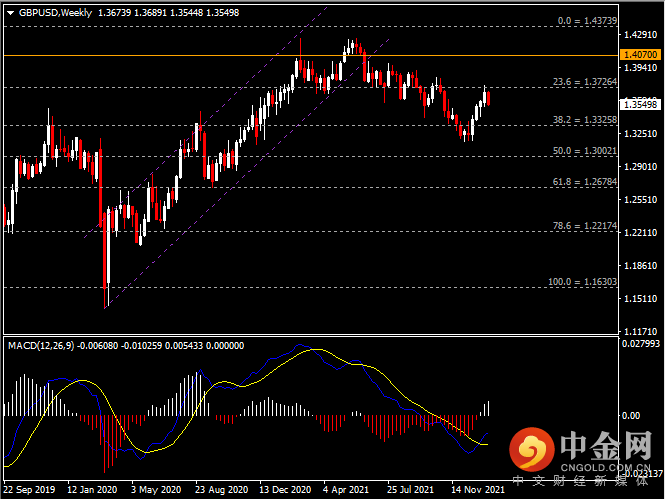Click the 12 Jan 2020 date label
666x499 pixels.
tap(92, 490)
